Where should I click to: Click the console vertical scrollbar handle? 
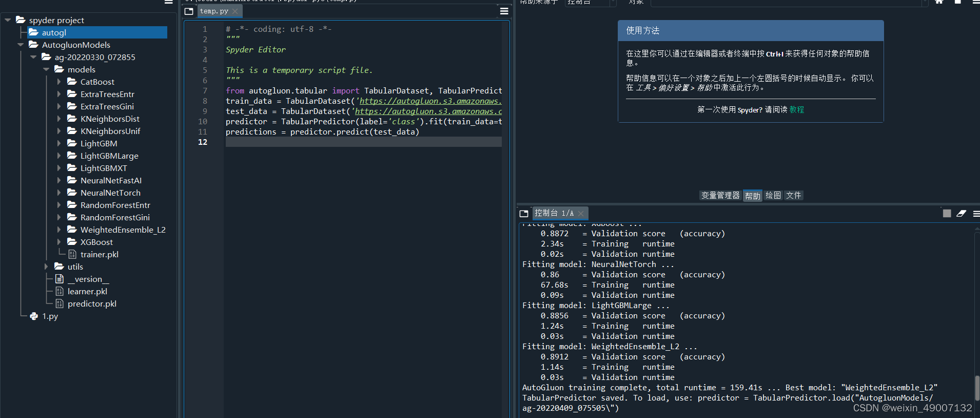977,388
